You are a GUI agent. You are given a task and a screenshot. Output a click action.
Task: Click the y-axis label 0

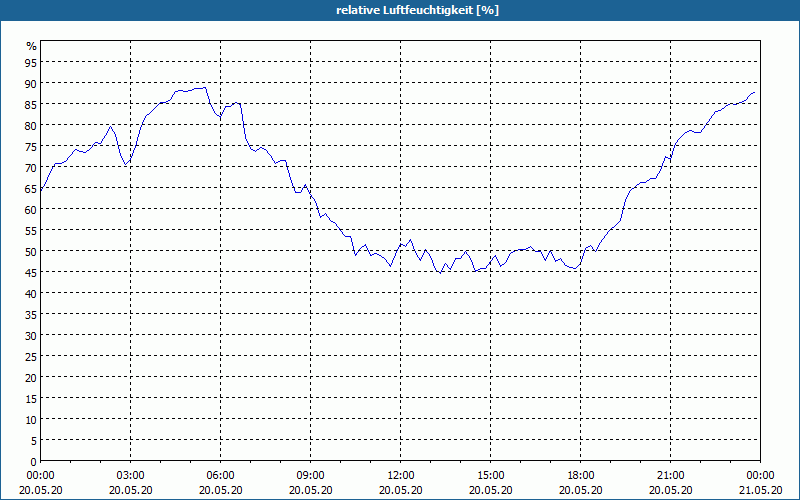34,462
